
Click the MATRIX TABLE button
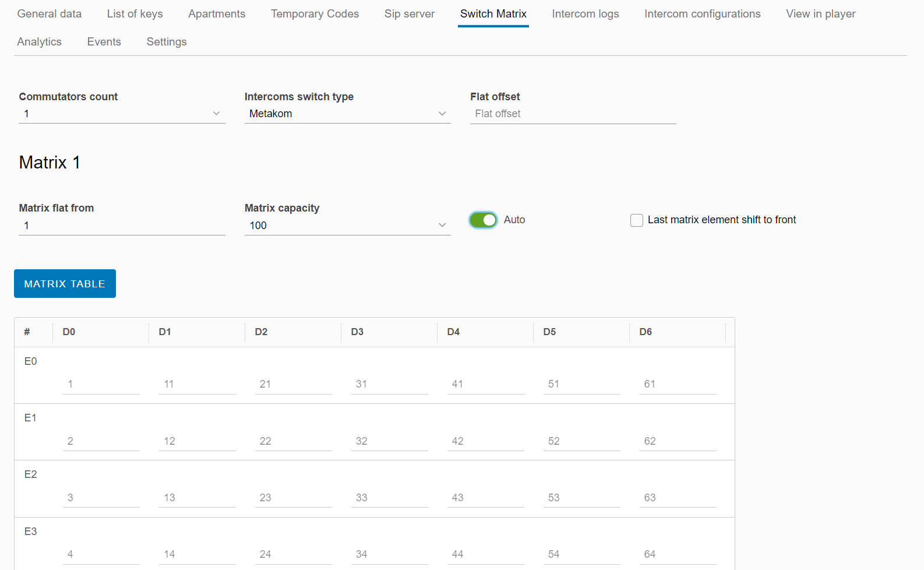click(x=65, y=284)
